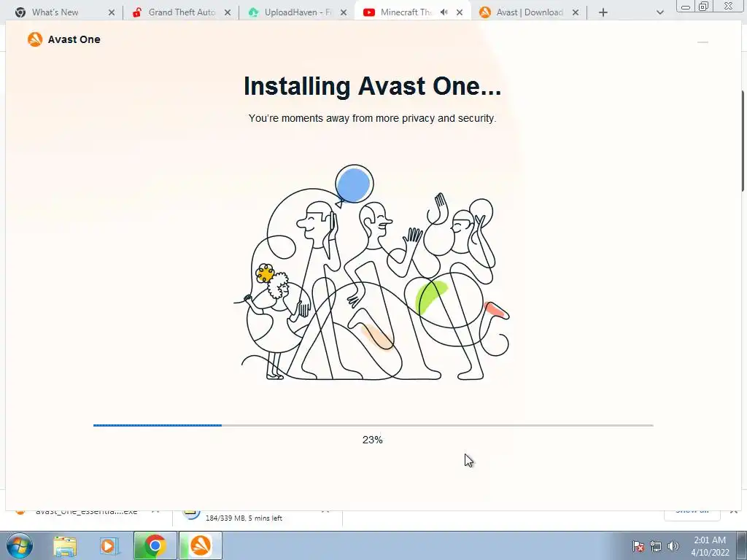Minimize the Chrome browser window
Screen dimensions: 747x560
pyautogui.click(x=686, y=7)
